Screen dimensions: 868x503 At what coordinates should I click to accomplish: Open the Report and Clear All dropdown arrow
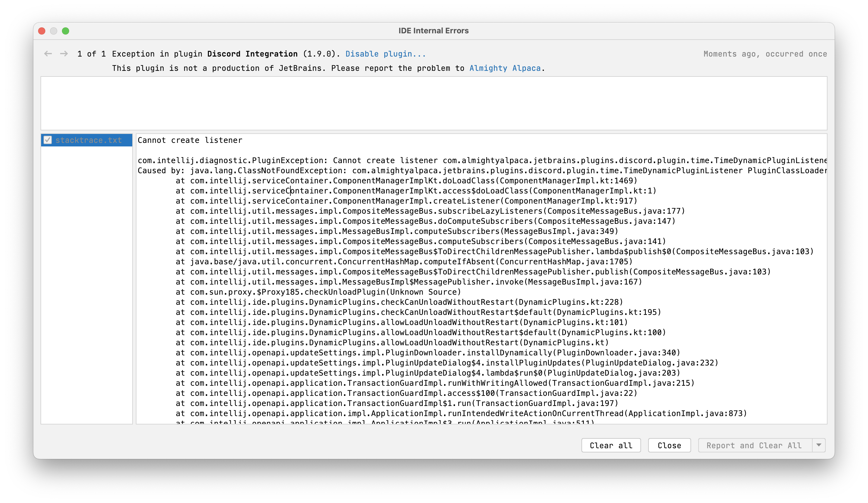(819, 445)
